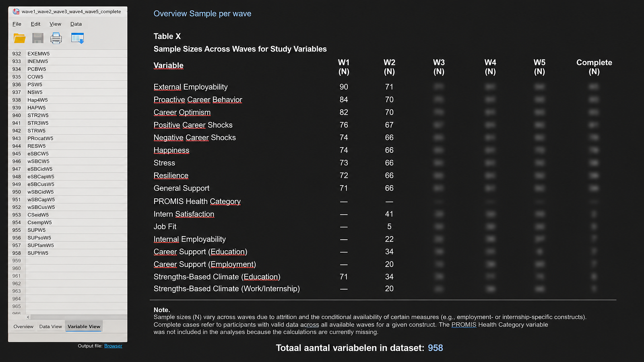Select variable row SUPfrW5
This screenshot has height=362, width=644.
tap(68, 253)
